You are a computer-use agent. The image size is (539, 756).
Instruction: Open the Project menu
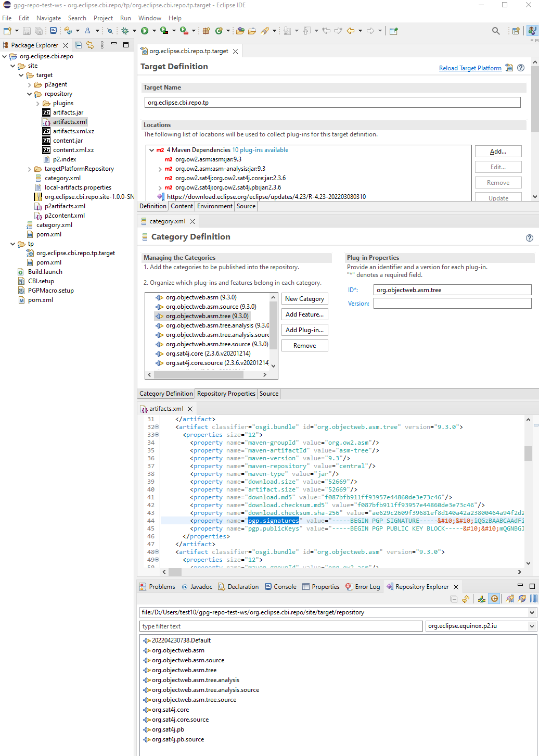(x=103, y=18)
